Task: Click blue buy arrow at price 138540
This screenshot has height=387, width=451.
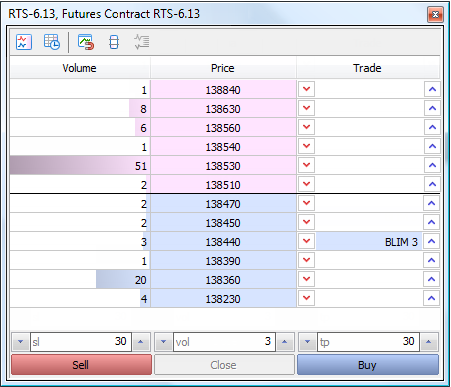Action: [x=432, y=146]
